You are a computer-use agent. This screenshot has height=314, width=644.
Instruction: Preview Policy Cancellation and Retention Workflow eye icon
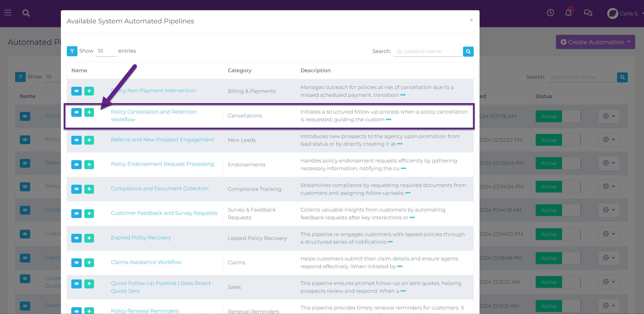click(x=77, y=113)
